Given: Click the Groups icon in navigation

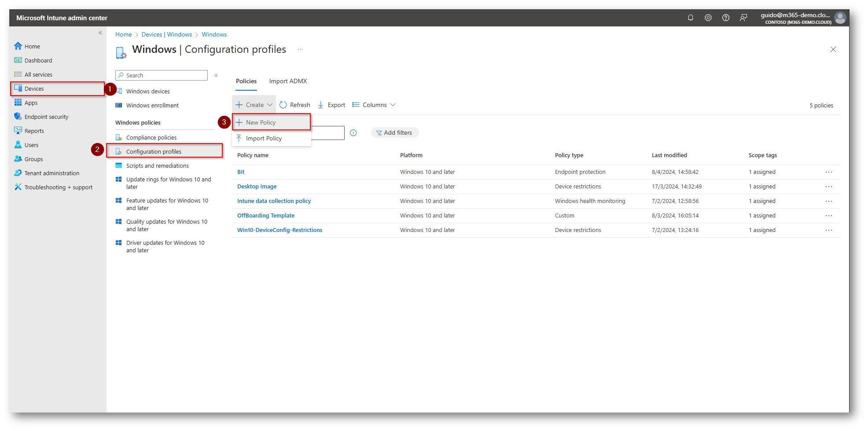Looking at the screenshot, I should [x=18, y=158].
